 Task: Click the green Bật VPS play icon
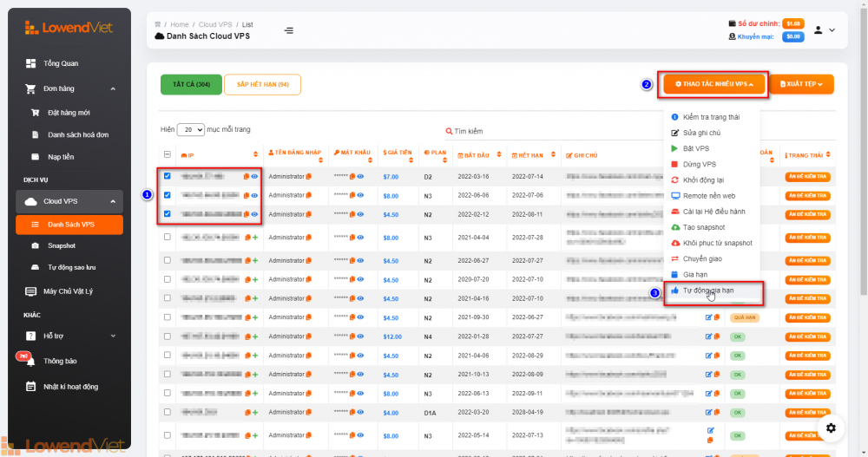674,149
